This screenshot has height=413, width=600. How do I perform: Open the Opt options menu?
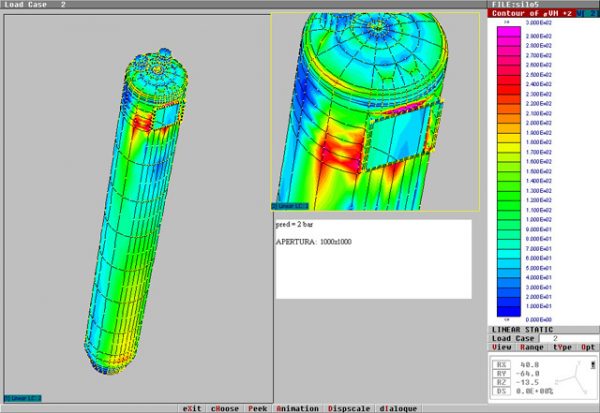pyautogui.click(x=588, y=347)
